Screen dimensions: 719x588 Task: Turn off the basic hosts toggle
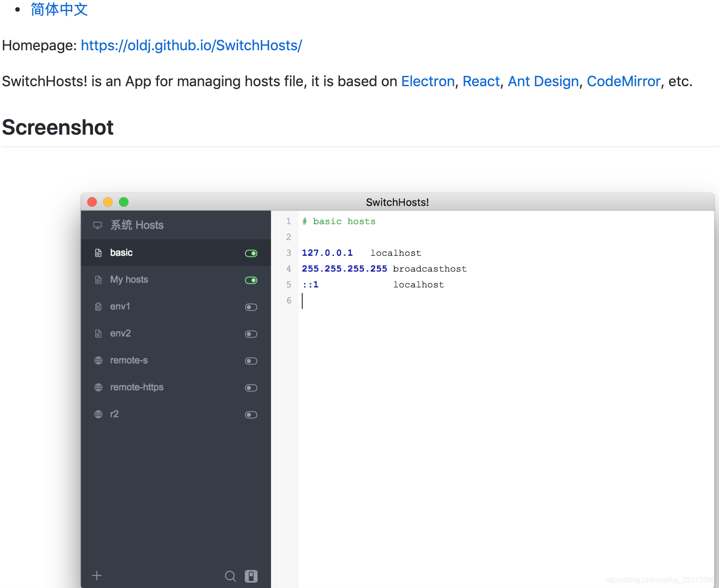tap(251, 253)
